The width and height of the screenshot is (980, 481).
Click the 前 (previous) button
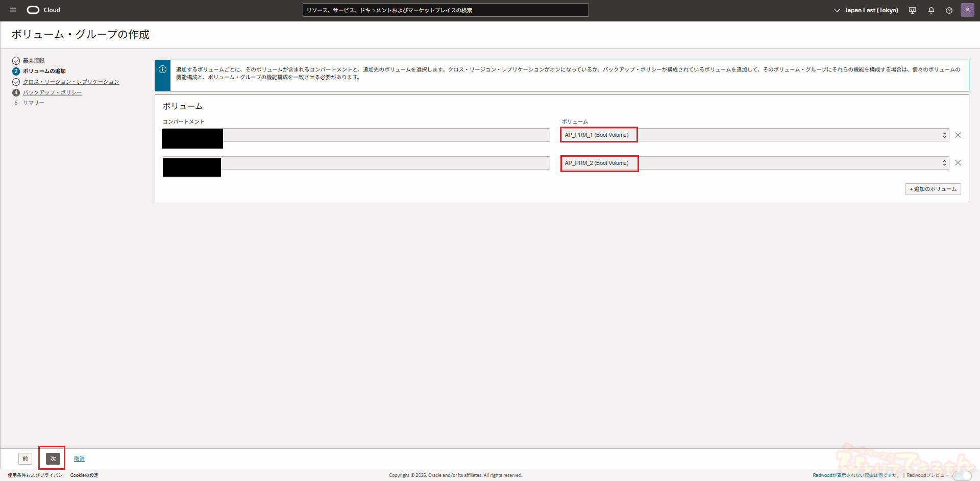[x=25, y=459]
